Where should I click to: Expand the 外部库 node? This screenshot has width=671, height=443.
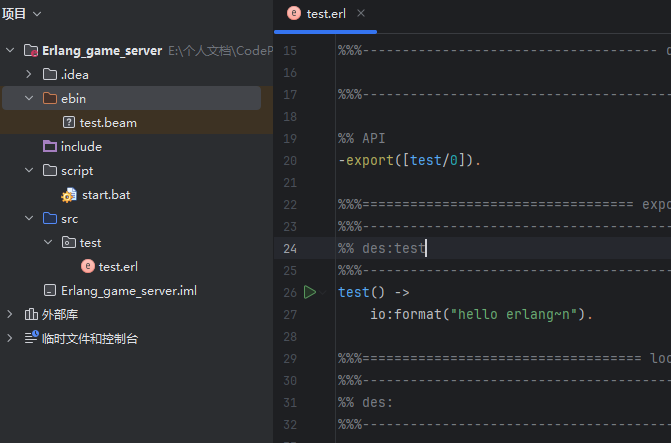point(10,314)
